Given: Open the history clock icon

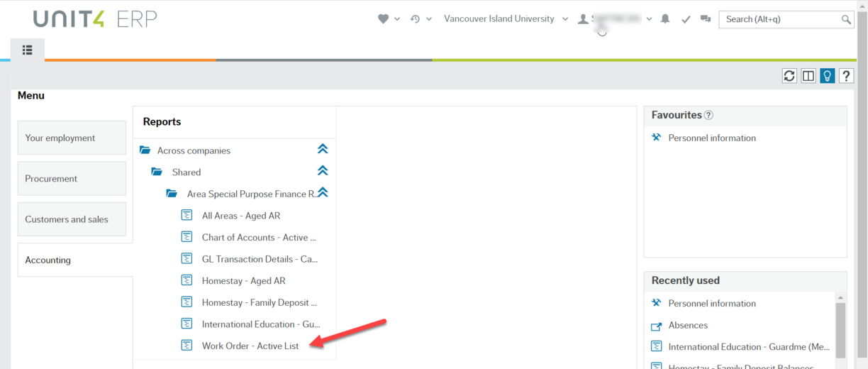Looking at the screenshot, I should (416, 19).
